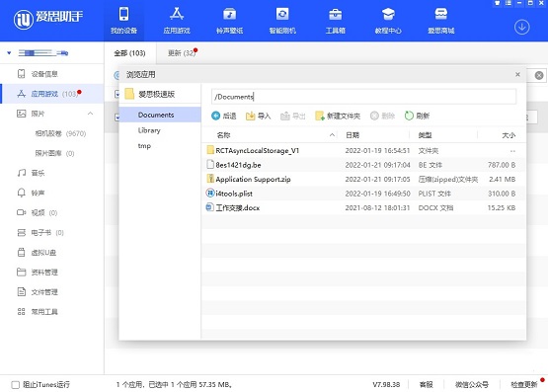The height and width of the screenshot is (392, 548).
Task: Open 视频 (0) in the sidebar
Action: tap(51, 212)
